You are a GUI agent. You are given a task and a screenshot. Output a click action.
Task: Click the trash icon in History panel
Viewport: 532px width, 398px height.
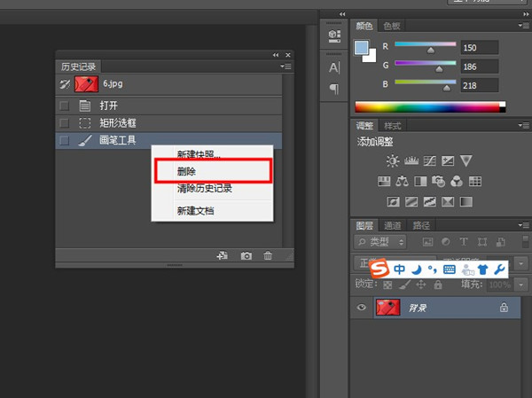pos(268,256)
